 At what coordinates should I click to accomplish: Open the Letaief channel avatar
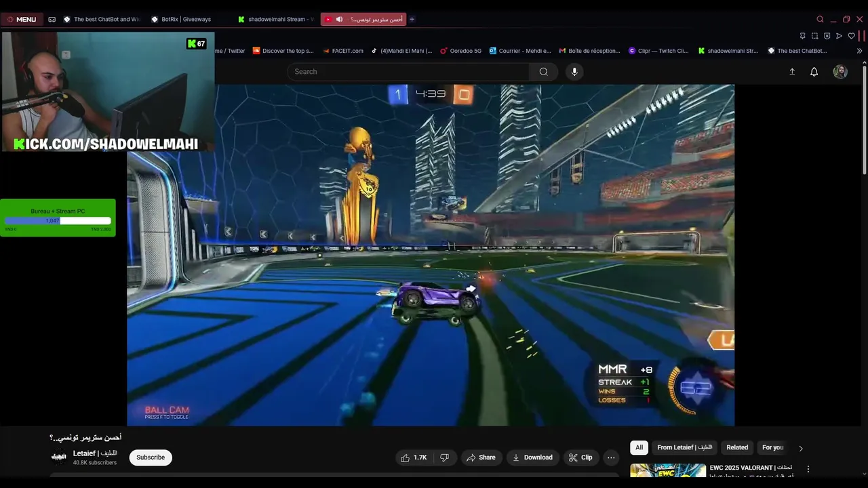tap(59, 457)
